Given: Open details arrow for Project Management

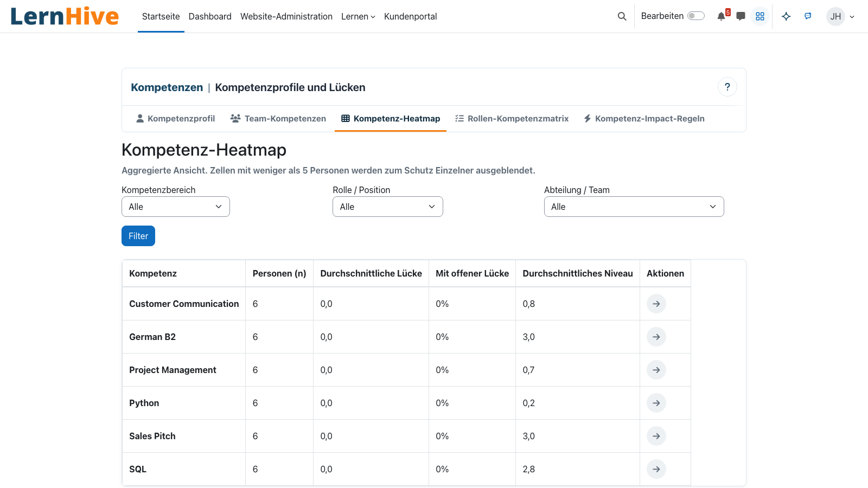Looking at the screenshot, I should click(656, 370).
